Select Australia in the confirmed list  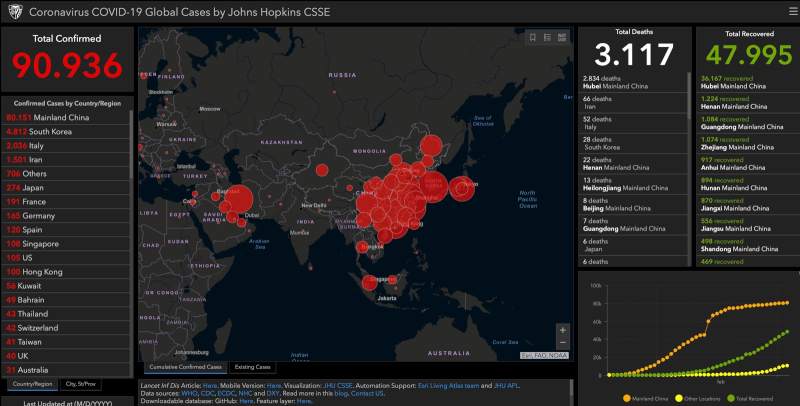pos(66,370)
